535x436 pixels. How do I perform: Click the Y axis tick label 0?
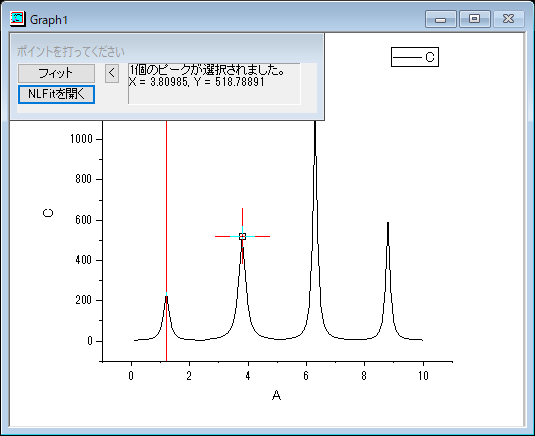(x=90, y=341)
